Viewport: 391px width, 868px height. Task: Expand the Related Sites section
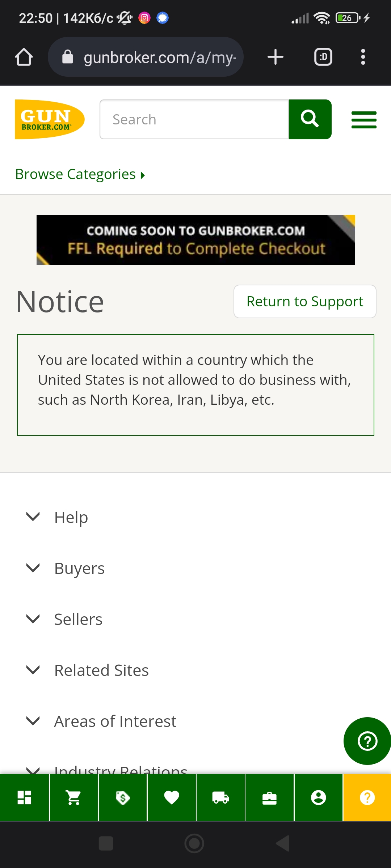point(101,670)
